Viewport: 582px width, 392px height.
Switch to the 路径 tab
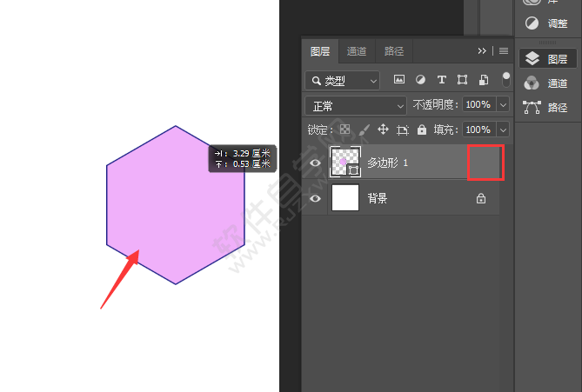[393, 51]
